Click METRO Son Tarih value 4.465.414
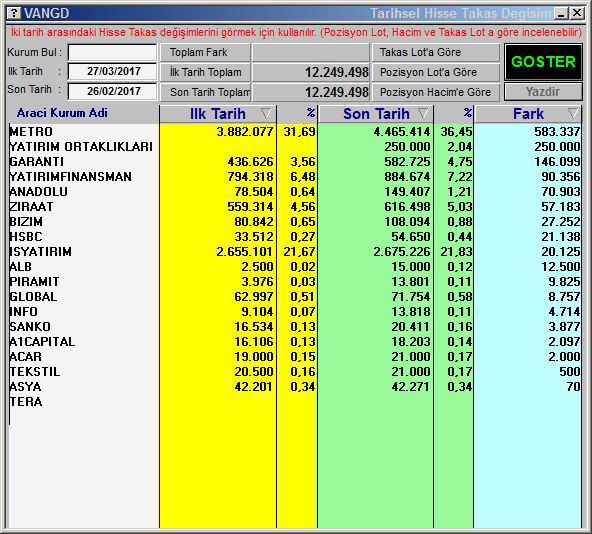This screenshot has width=592, height=534. pyautogui.click(x=402, y=131)
